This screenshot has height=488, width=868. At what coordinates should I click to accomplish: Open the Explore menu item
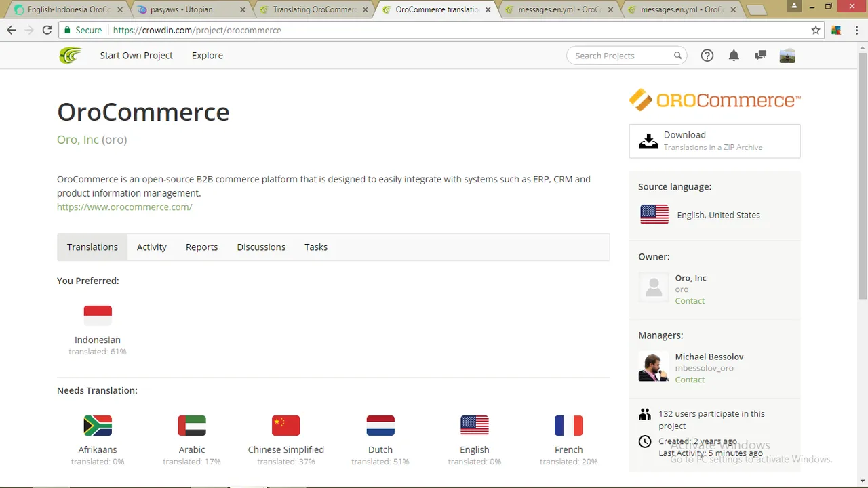coord(208,56)
